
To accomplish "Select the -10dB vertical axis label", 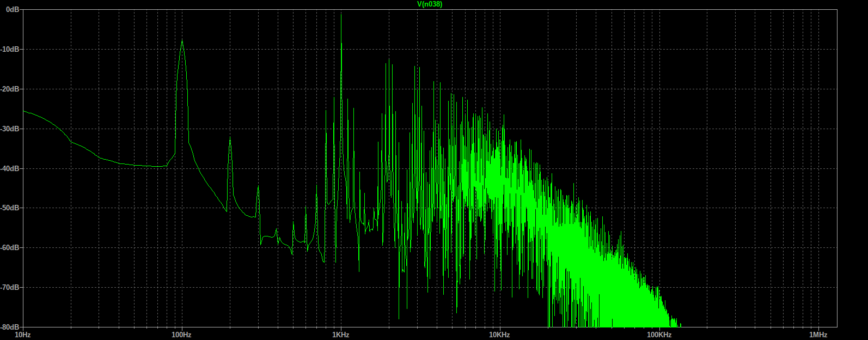I will click(11, 49).
